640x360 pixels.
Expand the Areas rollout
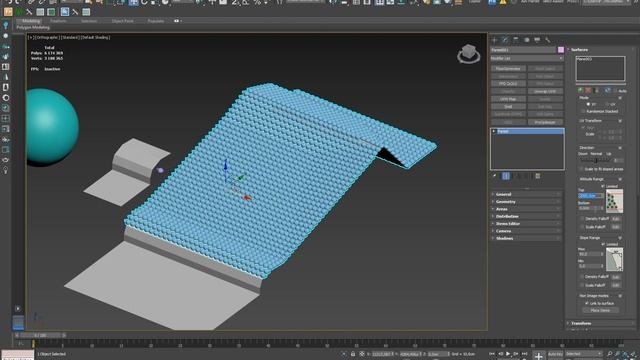click(x=527, y=209)
